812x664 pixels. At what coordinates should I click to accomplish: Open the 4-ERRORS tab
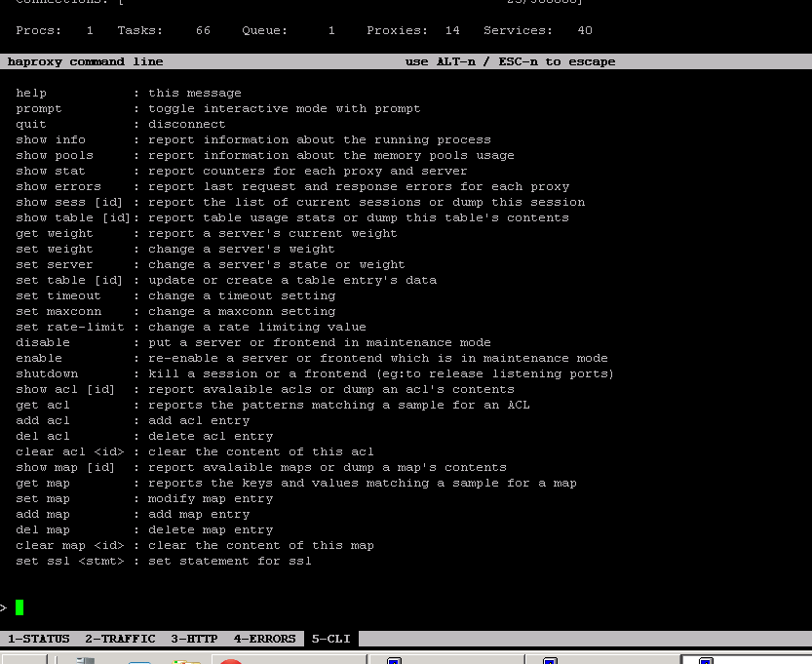[x=264, y=639]
